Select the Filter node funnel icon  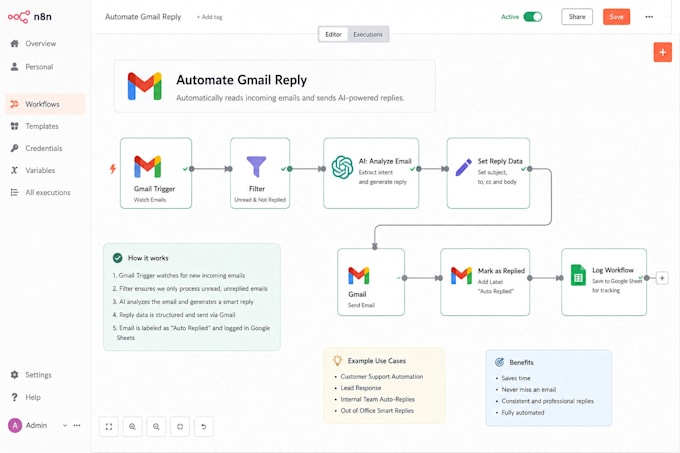(x=256, y=166)
